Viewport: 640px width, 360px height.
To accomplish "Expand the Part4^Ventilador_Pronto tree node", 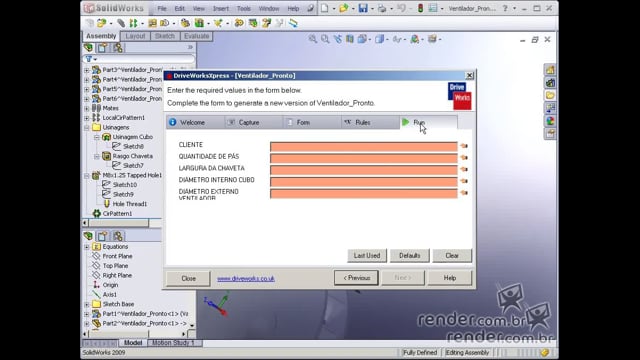I will (x=87, y=80).
